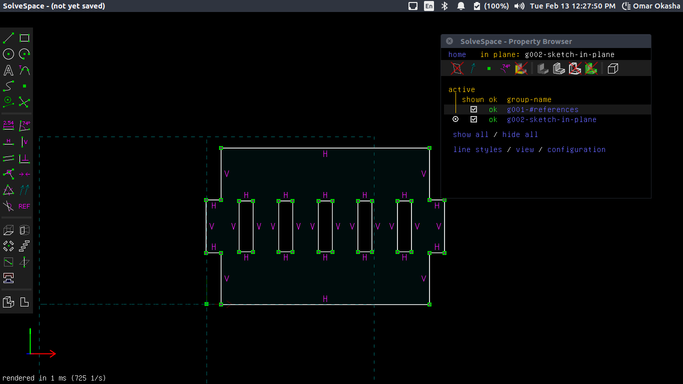The image size is (683, 384).
Task: Click nearest isometric view icon
Action: [x=8, y=302]
